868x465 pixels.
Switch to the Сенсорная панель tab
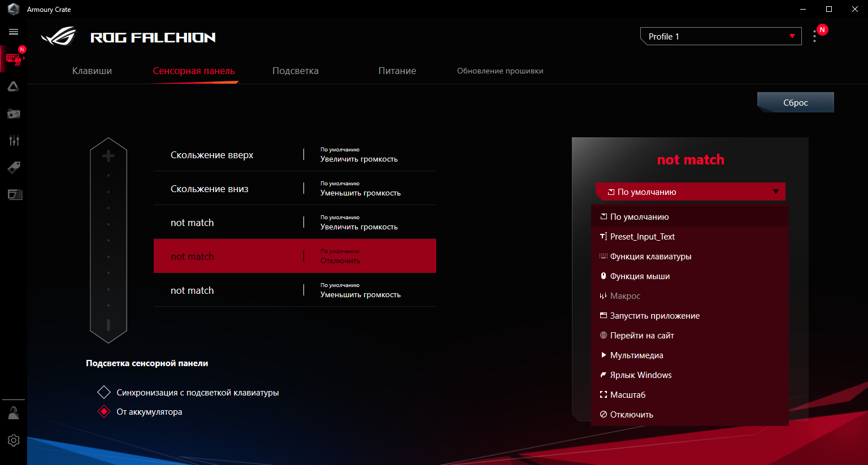(x=194, y=71)
